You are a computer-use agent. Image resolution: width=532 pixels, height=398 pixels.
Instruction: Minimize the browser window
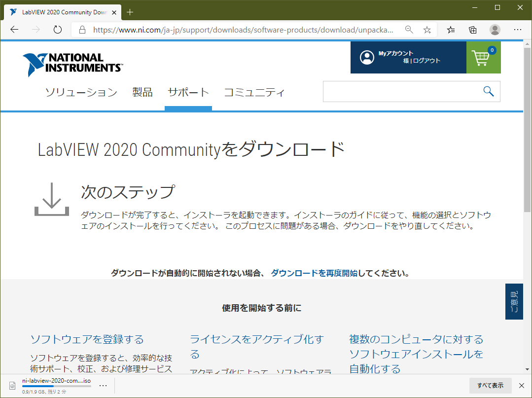[475, 7]
